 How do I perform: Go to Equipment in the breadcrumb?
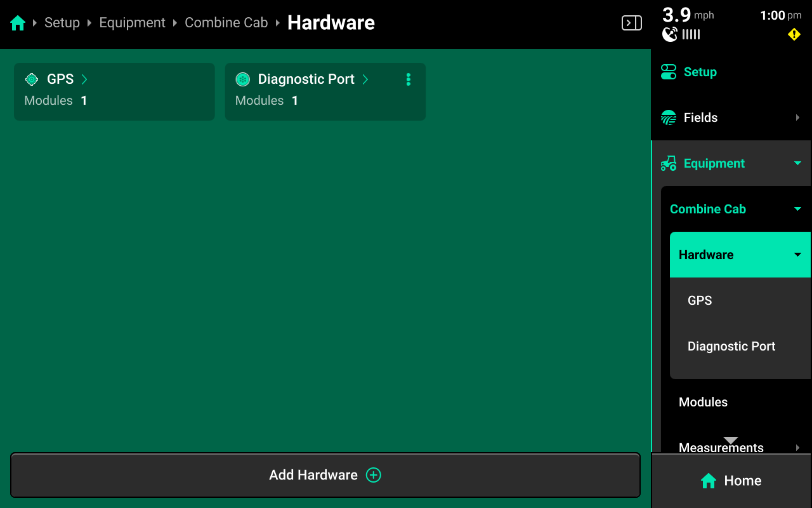(132, 23)
